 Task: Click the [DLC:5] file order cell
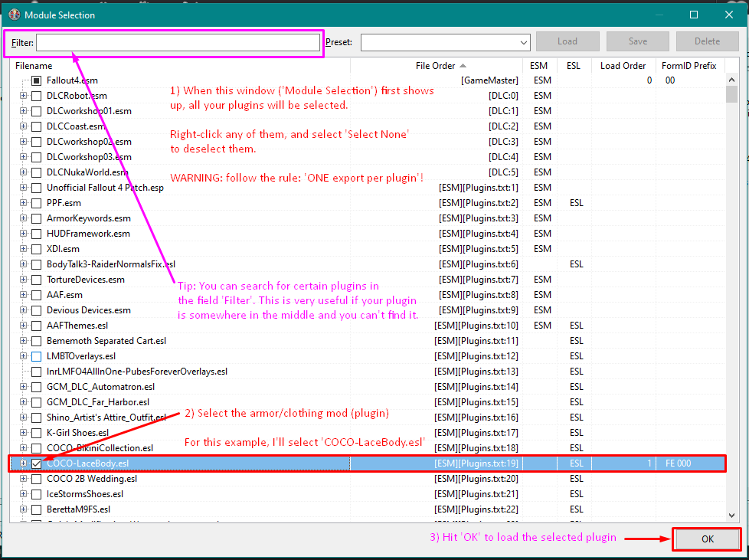click(x=503, y=172)
